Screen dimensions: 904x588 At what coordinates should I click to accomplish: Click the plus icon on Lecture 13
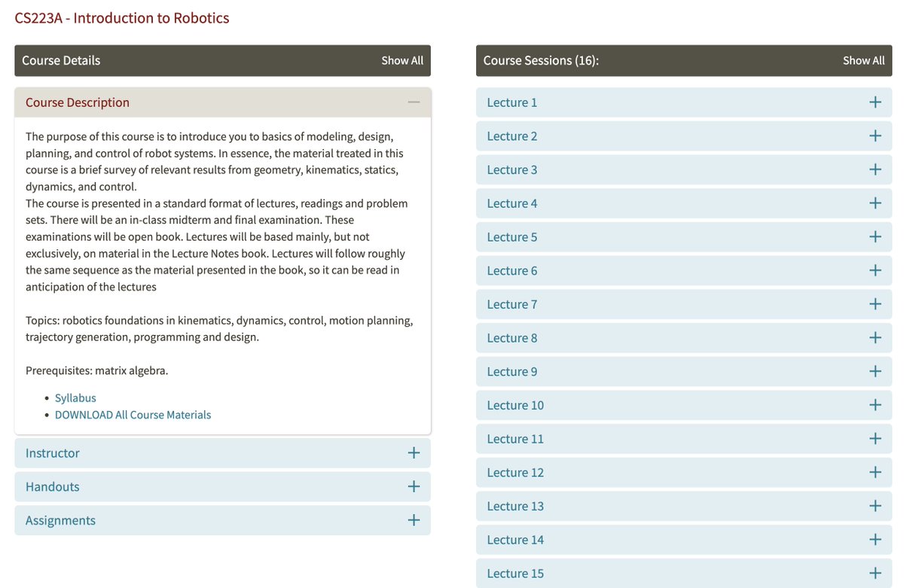tap(875, 506)
